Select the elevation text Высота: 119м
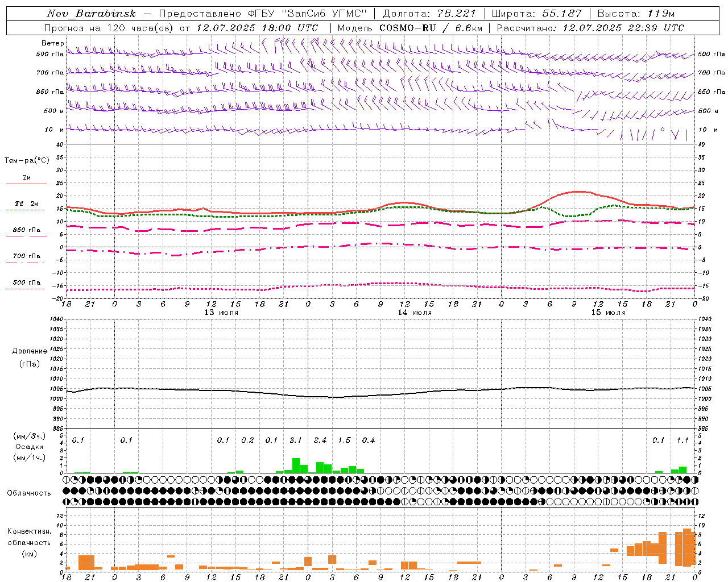The image size is (728, 582). pyautogui.click(x=636, y=14)
